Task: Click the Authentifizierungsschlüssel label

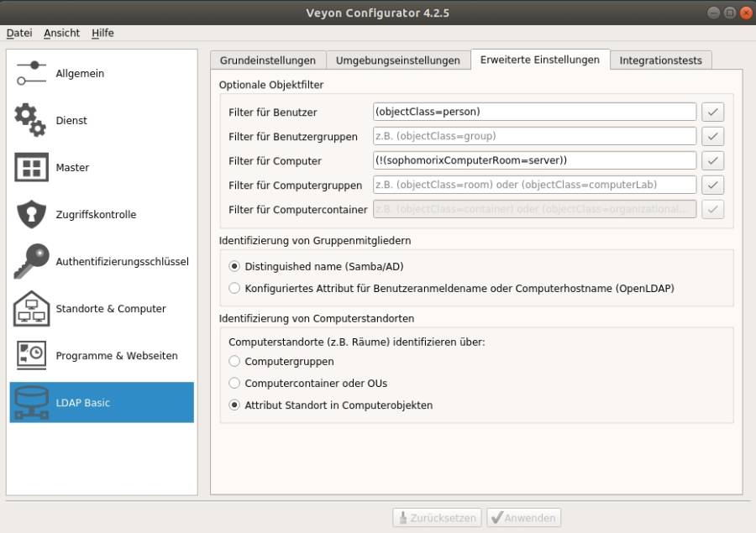Action: pos(122,261)
